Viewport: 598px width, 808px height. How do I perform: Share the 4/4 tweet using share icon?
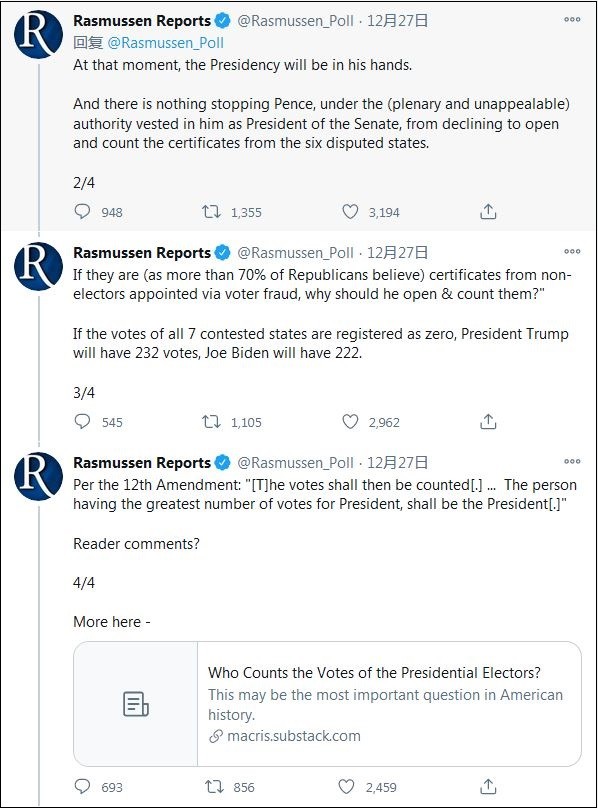point(488,786)
